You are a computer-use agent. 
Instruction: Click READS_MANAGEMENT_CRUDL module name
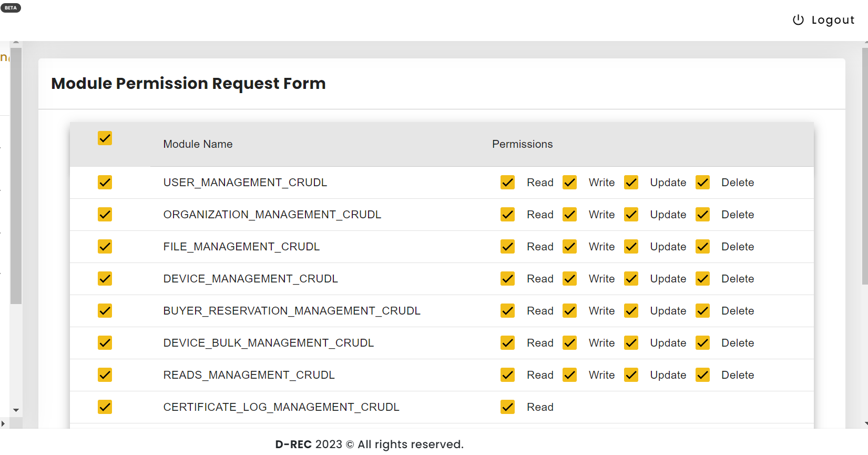click(x=249, y=375)
